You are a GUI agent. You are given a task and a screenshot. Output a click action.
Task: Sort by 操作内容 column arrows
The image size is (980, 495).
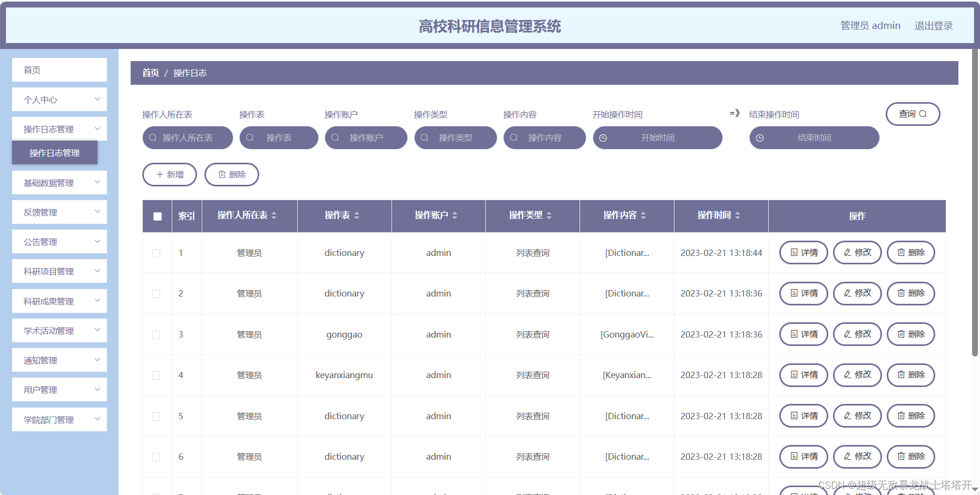coord(643,215)
